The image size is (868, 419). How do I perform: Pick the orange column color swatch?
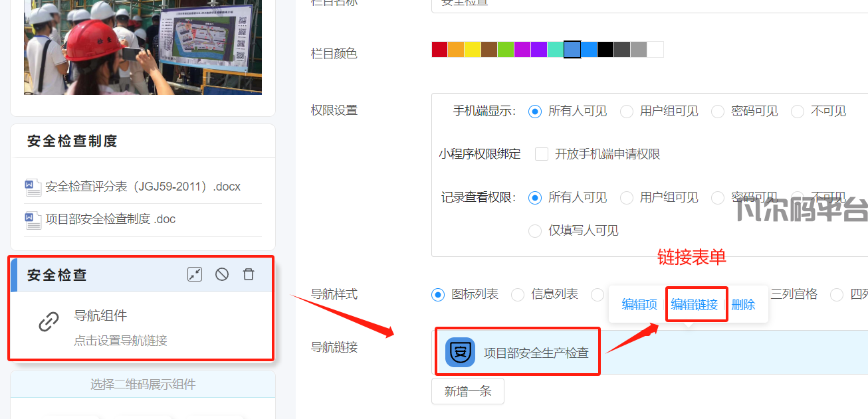tap(456, 50)
